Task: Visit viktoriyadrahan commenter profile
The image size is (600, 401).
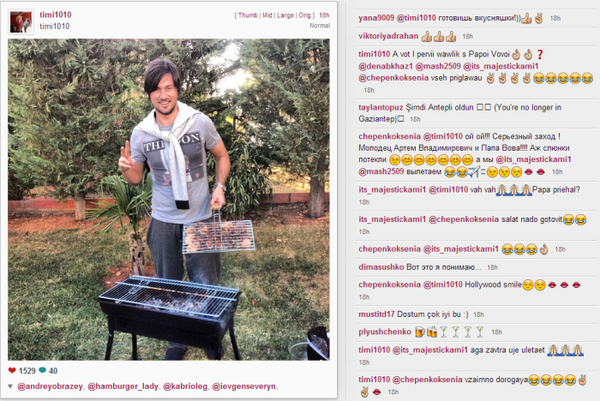Action: pos(388,36)
